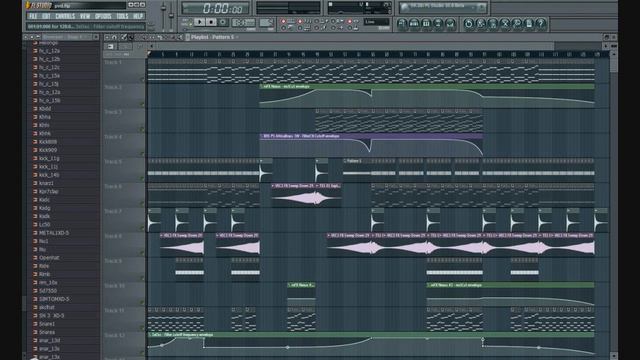Show the playlist via shortcut icon

click(x=402, y=24)
